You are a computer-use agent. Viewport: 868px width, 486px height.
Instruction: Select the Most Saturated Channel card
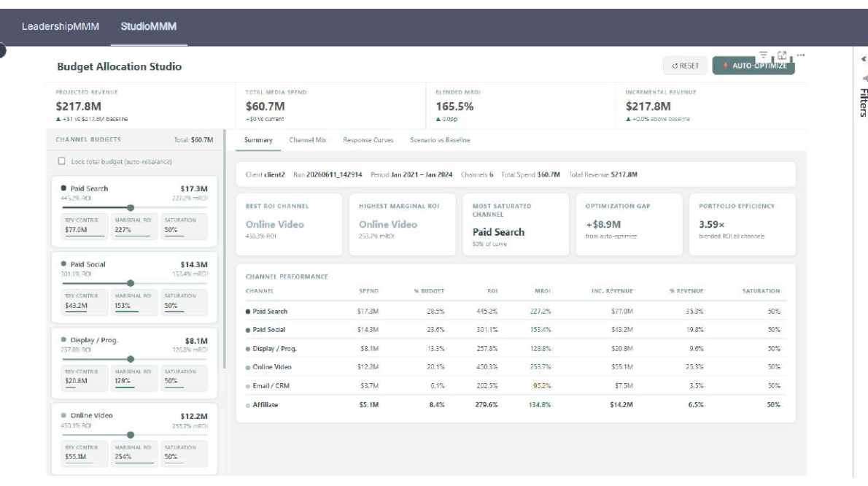click(x=516, y=224)
